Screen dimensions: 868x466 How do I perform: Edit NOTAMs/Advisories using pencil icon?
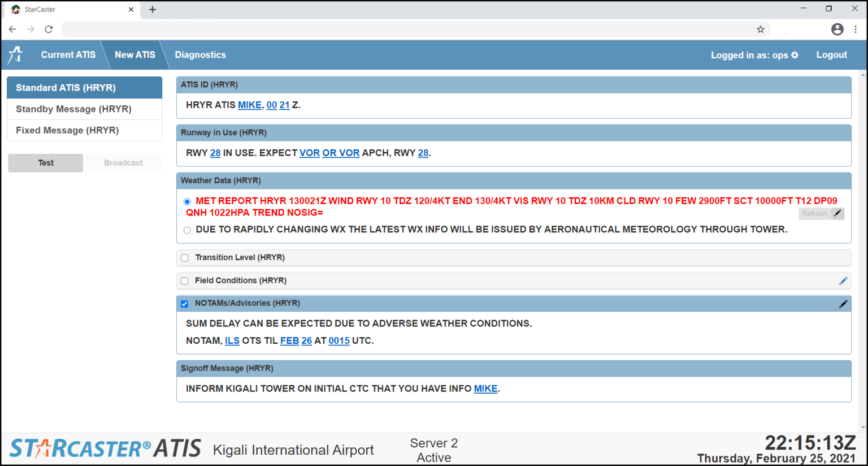843,304
